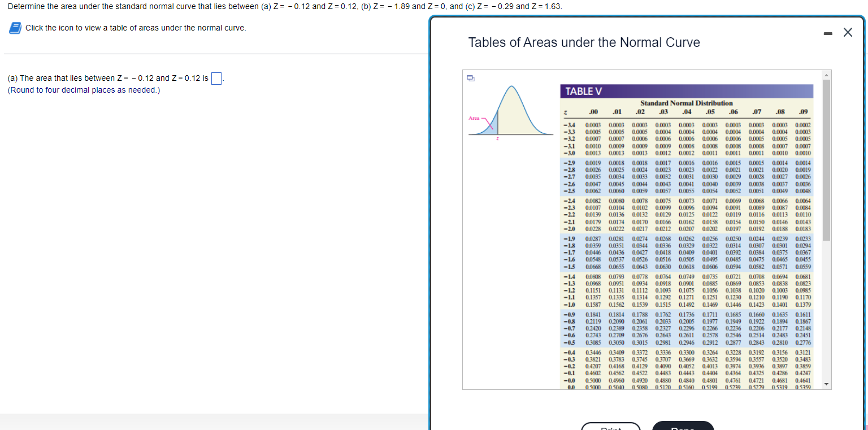Click the answer box for part (a)

point(216,78)
